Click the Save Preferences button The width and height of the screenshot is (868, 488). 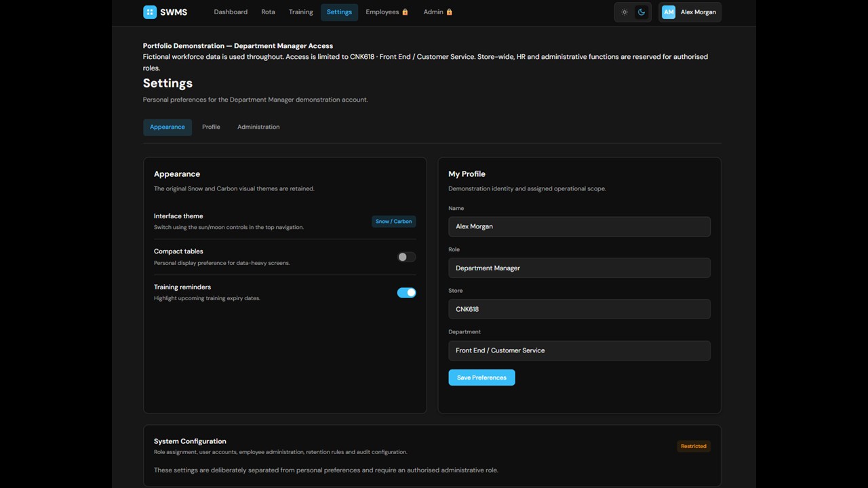(481, 378)
